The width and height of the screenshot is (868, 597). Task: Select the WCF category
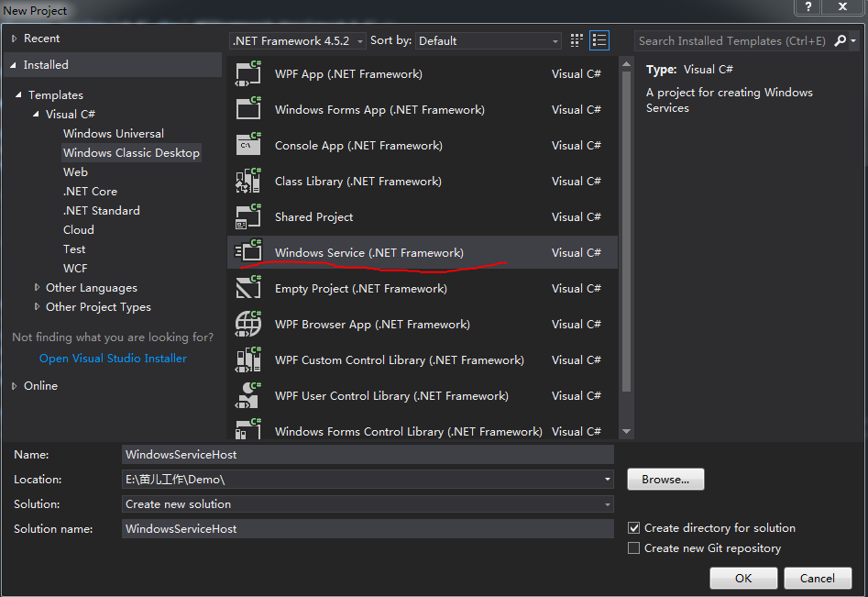pos(75,269)
